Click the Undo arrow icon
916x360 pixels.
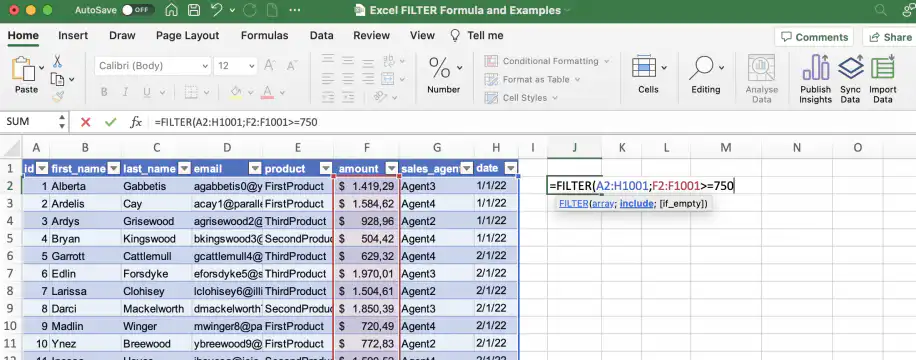(216, 10)
